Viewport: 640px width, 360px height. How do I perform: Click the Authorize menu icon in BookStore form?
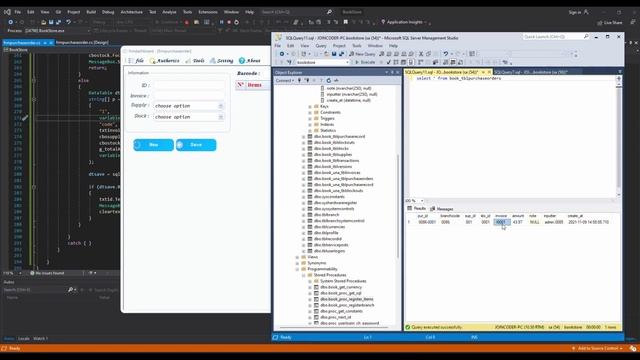coord(153,60)
